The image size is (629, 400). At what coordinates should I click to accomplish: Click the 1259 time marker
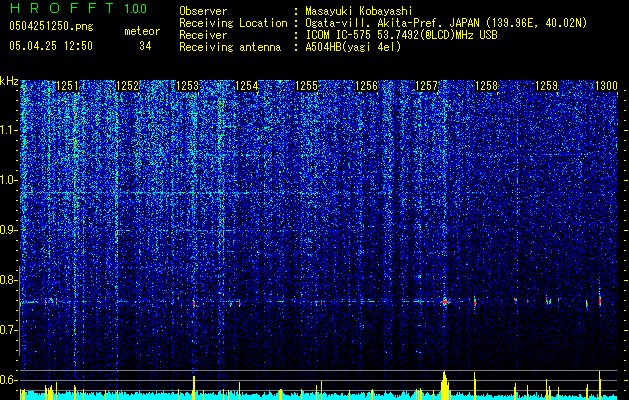point(546,86)
